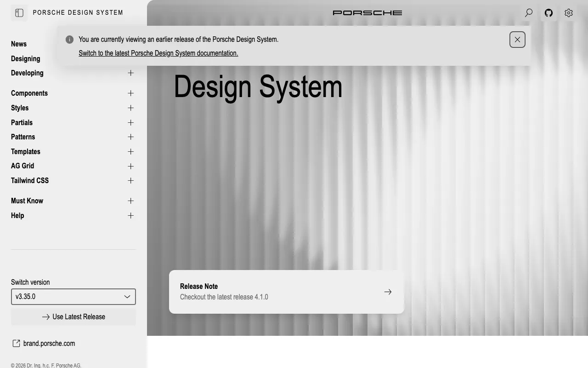
Task: Expand the Developing section plus icon
Action: tap(130, 73)
